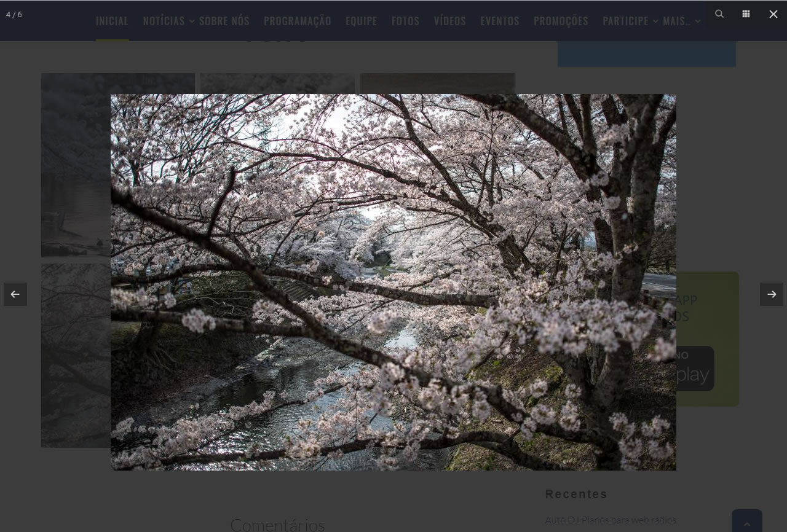Zoom the photo with the magnifier icon
Viewport: 787px width, 532px height.
719,14
